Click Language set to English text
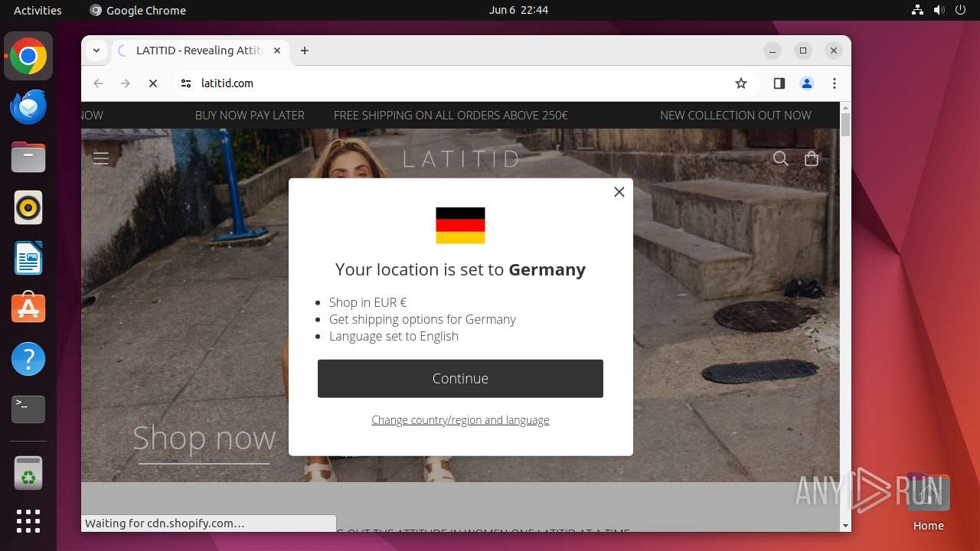This screenshot has width=980, height=551. coord(394,336)
